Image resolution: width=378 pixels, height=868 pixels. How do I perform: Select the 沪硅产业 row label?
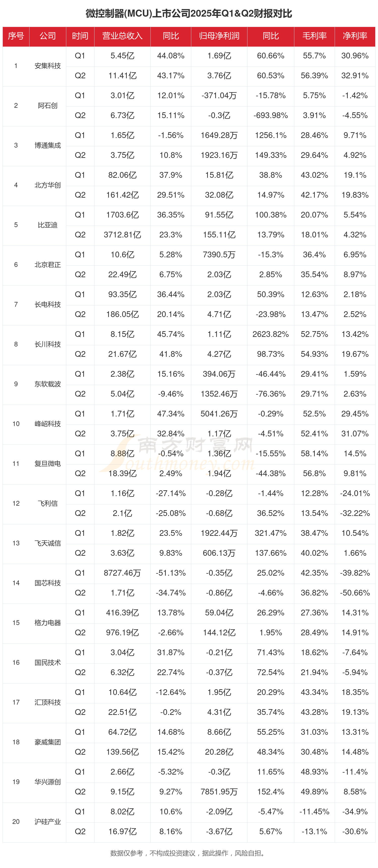click(x=48, y=821)
